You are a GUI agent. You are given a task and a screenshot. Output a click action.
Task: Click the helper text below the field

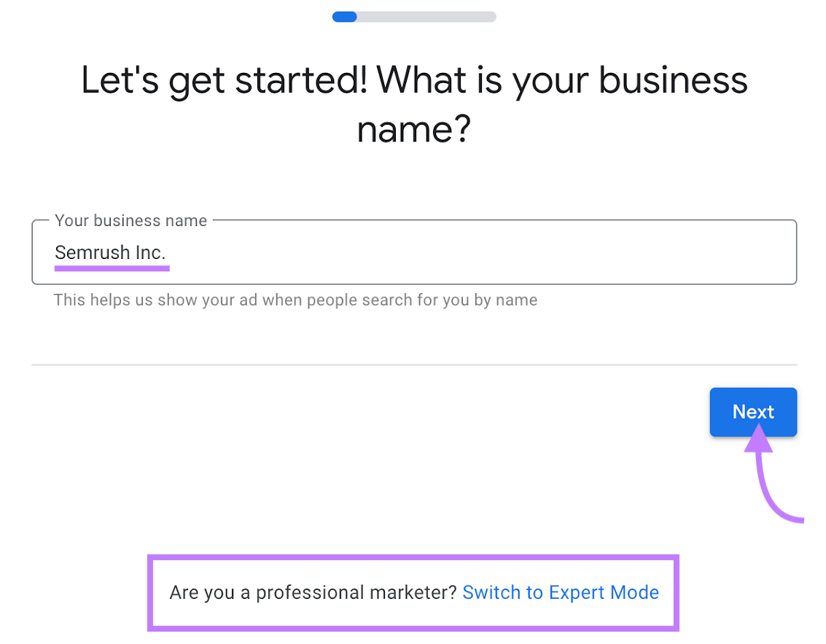pyautogui.click(x=295, y=300)
